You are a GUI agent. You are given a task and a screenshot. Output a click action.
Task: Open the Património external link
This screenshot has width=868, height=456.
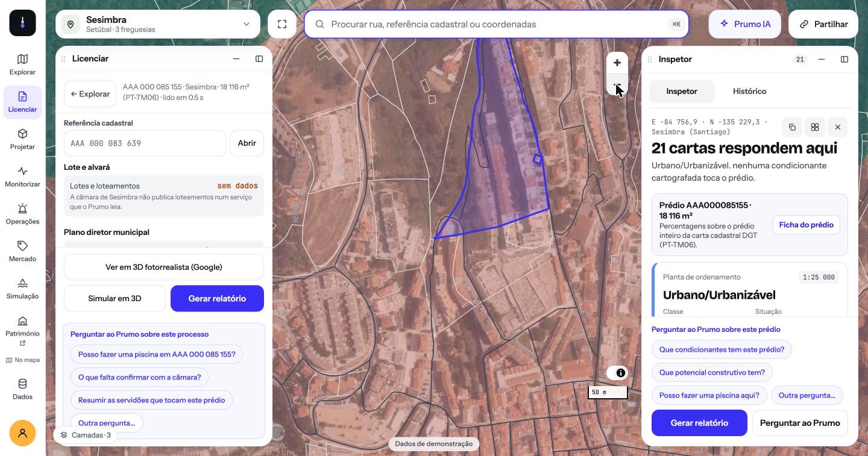22,330
